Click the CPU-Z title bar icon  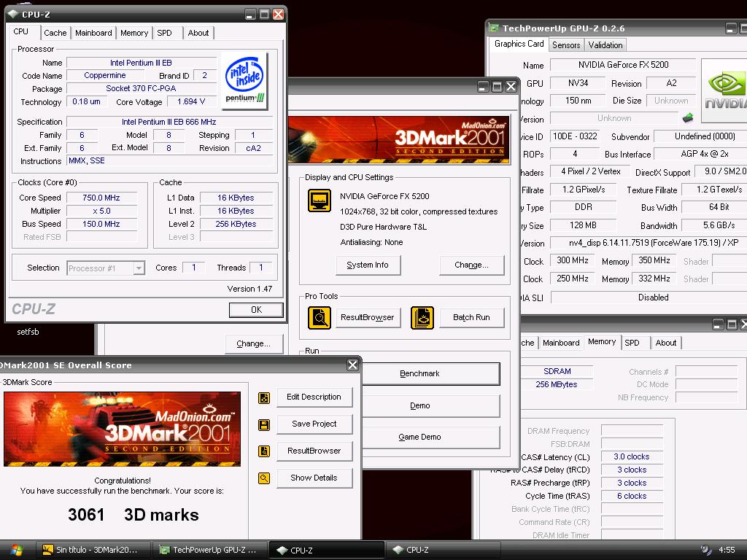click(13, 15)
